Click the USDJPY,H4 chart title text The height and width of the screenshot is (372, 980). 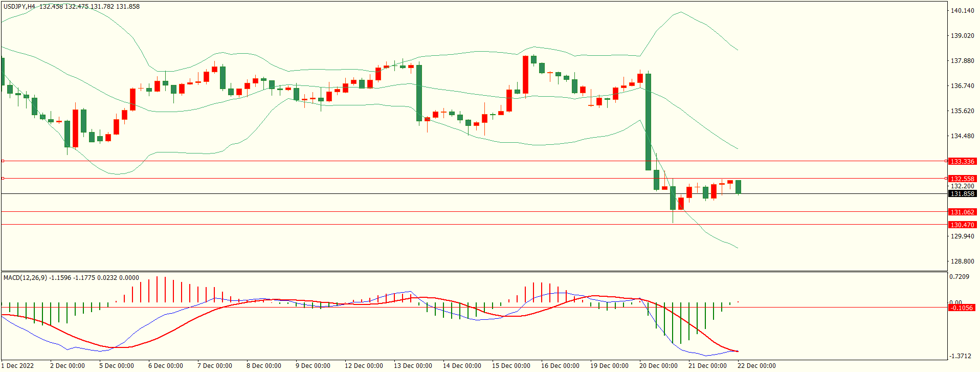(x=19, y=7)
